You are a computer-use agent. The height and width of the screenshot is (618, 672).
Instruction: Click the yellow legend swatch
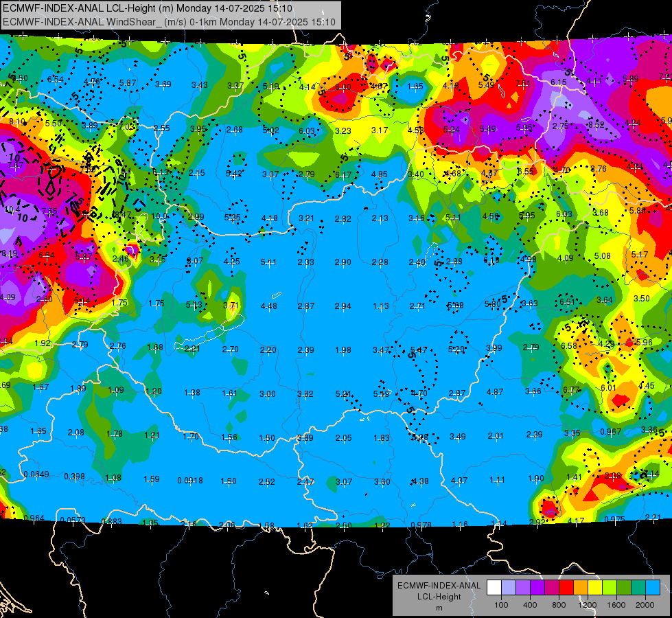(x=595, y=588)
